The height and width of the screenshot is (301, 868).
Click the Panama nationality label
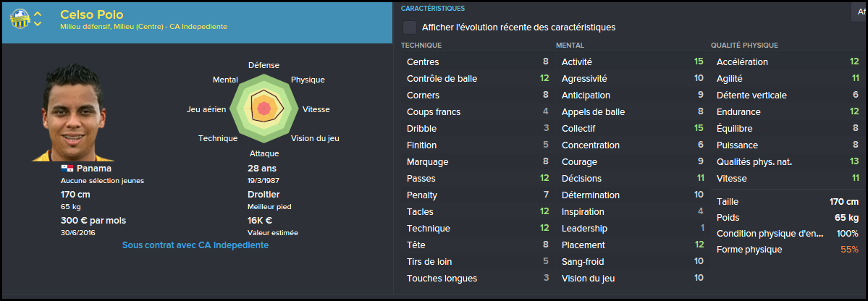94,168
